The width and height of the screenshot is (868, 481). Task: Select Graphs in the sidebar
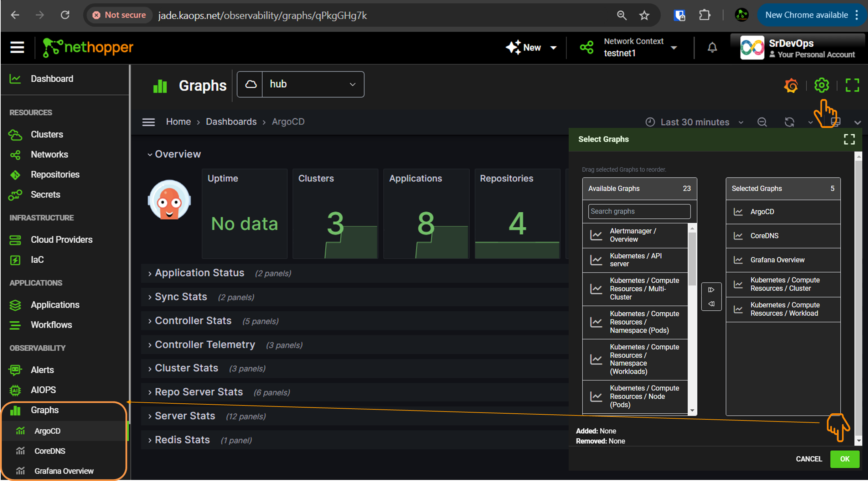(x=65, y=410)
